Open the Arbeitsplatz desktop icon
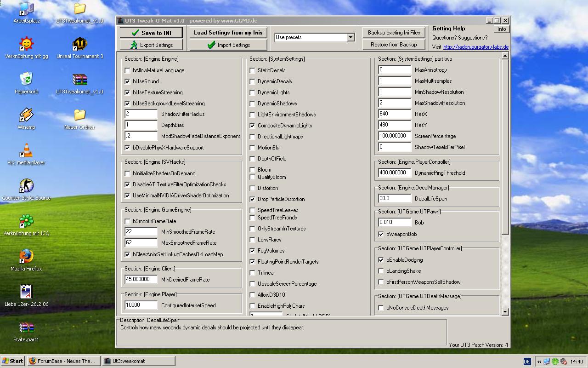The height and width of the screenshot is (368, 588). point(26,12)
